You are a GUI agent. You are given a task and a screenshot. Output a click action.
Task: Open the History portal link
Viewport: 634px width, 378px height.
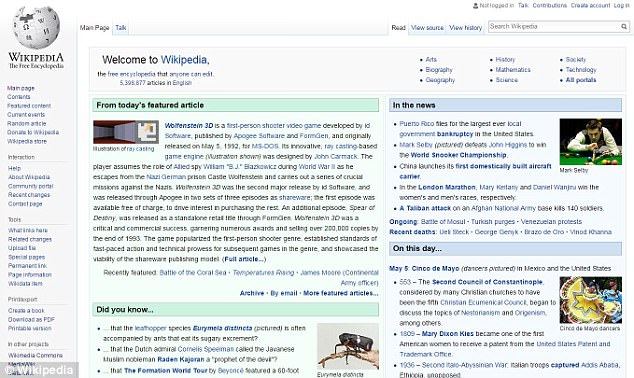(x=505, y=59)
